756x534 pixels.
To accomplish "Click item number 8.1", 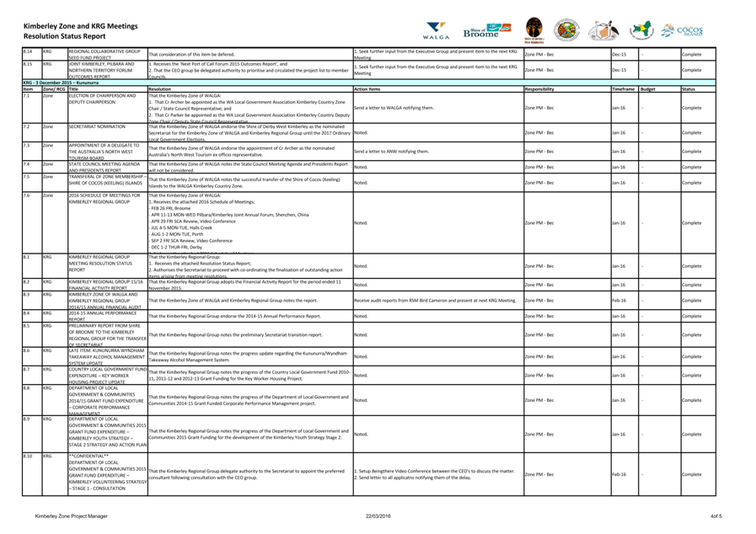I will pyautogui.click(x=26, y=257).
